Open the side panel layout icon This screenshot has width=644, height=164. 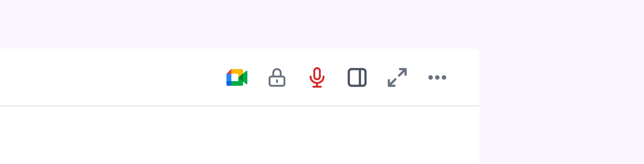(x=357, y=77)
